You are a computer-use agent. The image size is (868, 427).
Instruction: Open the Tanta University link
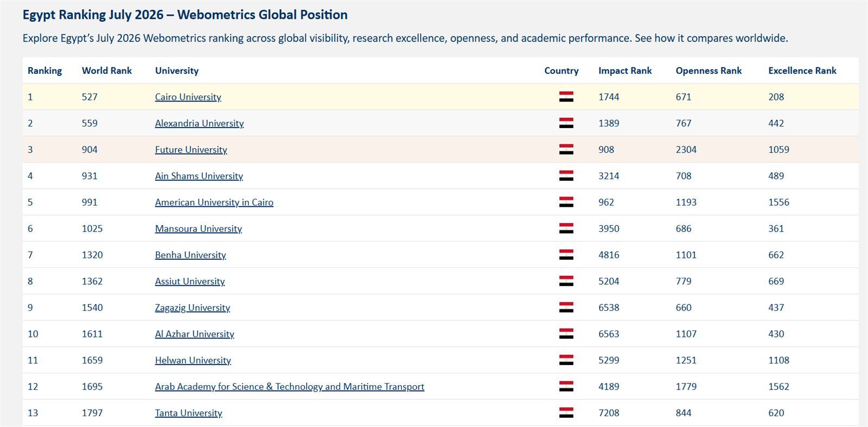tap(188, 413)
